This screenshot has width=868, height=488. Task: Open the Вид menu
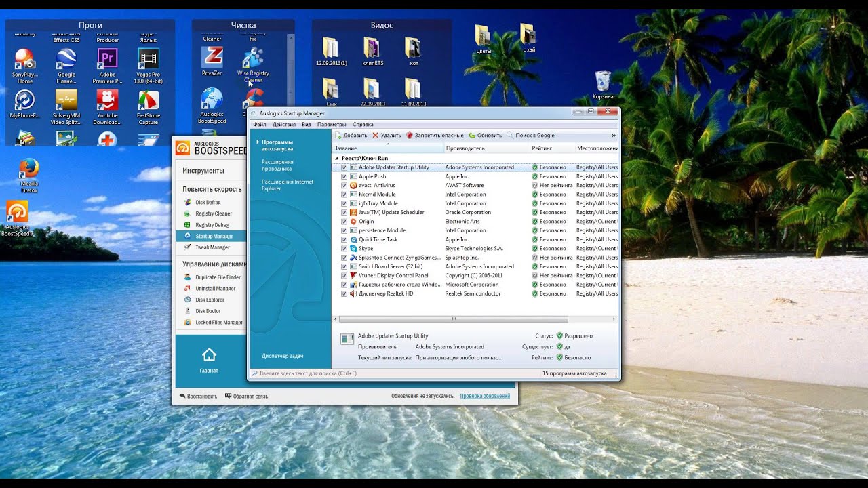click(x=307, y=124)
